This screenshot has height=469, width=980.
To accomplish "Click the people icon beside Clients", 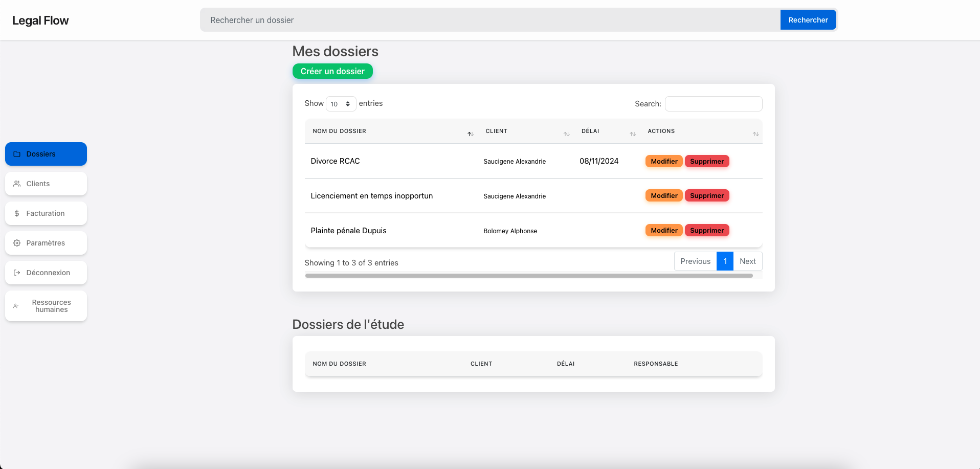I will coord(17,184).
